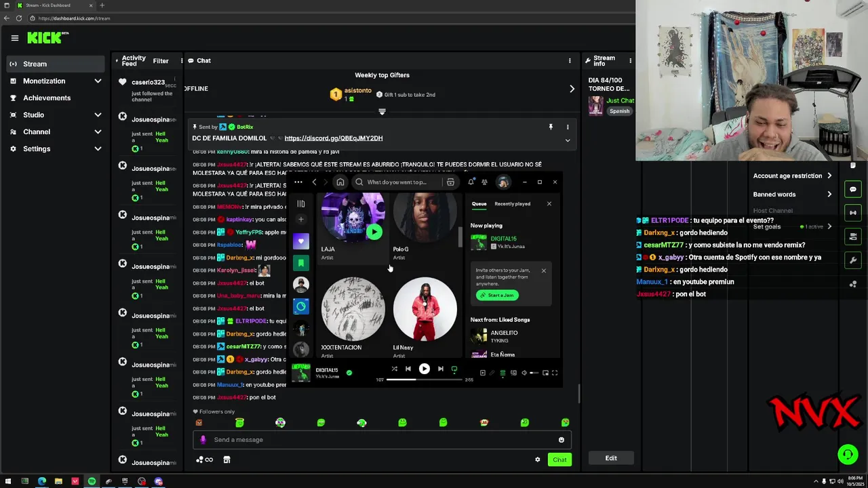Toggle camera button in right toolbar
The width and height of the screenshot is (868, 488).
(x=853, y=237)
